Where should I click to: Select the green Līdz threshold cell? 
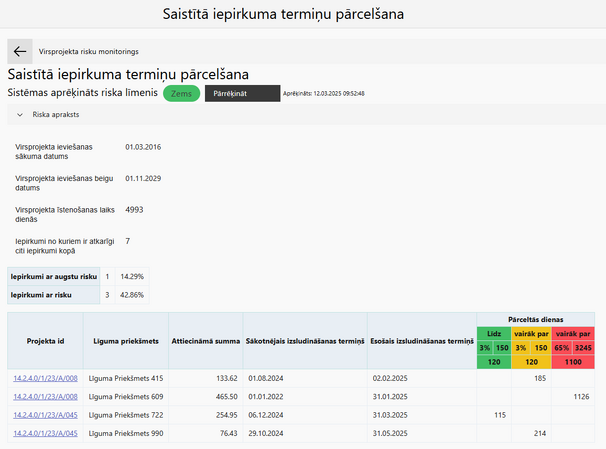click(494, 333)
